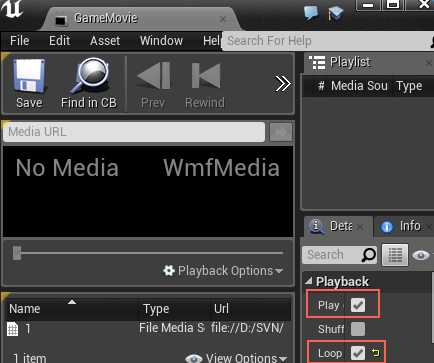Click the Playlist tab icon
The height and width of the screenshot is (363, 434).
[317, 62]
